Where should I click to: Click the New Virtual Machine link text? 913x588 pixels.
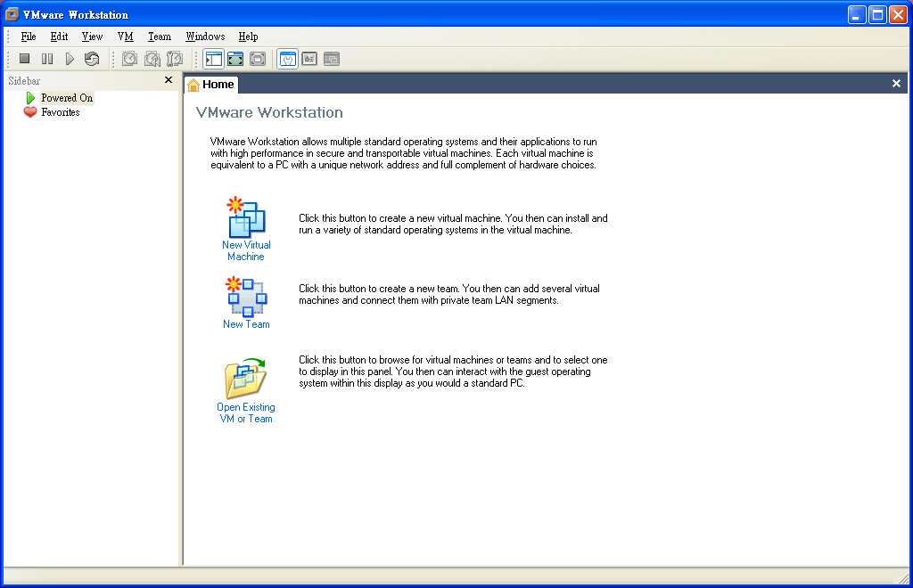click(246, 250)
